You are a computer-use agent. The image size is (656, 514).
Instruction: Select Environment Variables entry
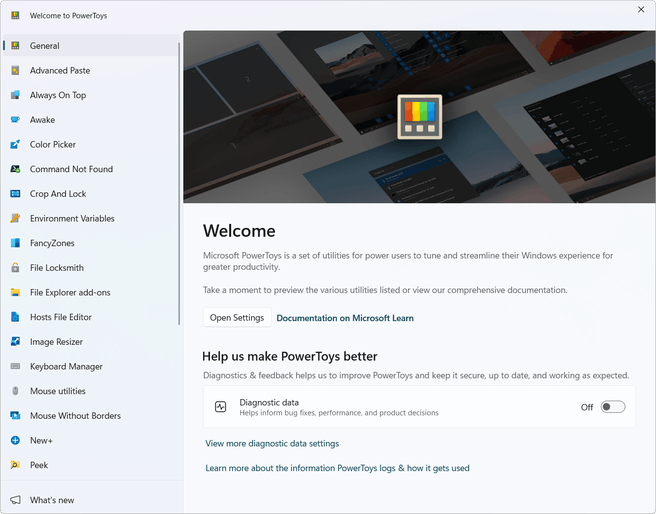click(x=91, y=218)
